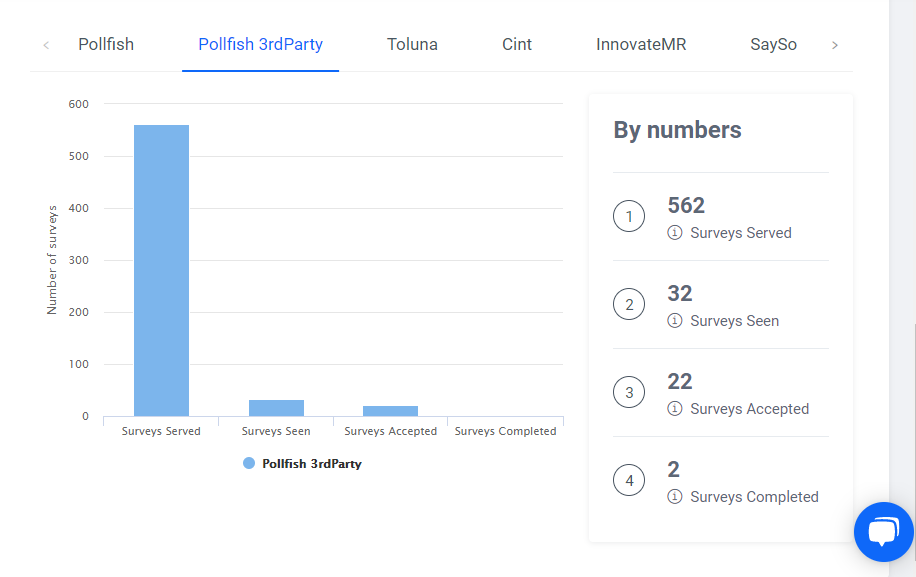Click info icon beside Surveys Seen
The width and height of the screenshot is (916, 577).
tap(675, 321)
